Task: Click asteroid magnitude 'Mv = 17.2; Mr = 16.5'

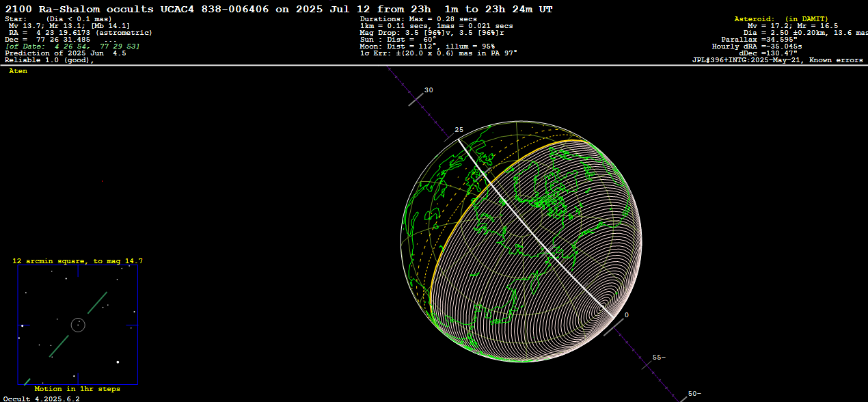Action: point(793,25)
